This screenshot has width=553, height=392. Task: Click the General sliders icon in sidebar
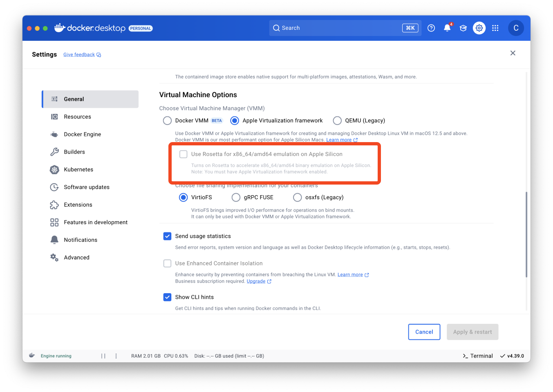coord(54,99)
